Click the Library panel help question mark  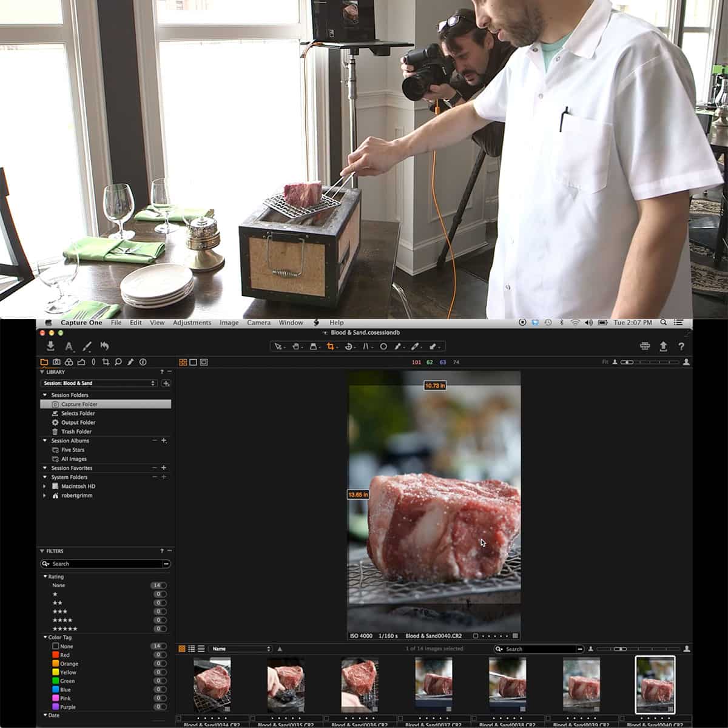[x=161, y=372]
